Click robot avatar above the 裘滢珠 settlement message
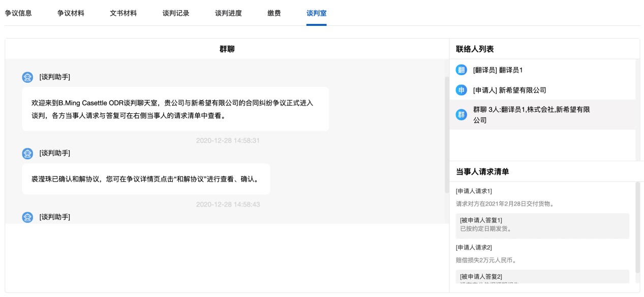644x297 pixels. coord(27,153)
